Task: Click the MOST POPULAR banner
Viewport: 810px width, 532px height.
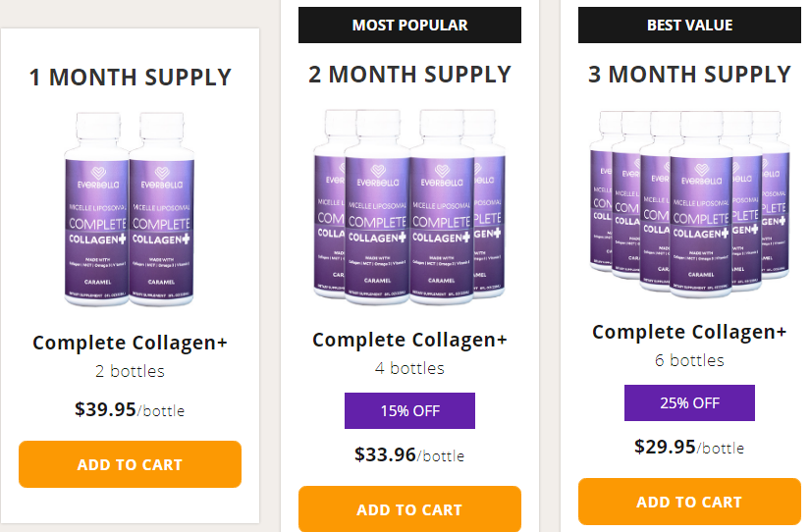Action: pos(409,26)
